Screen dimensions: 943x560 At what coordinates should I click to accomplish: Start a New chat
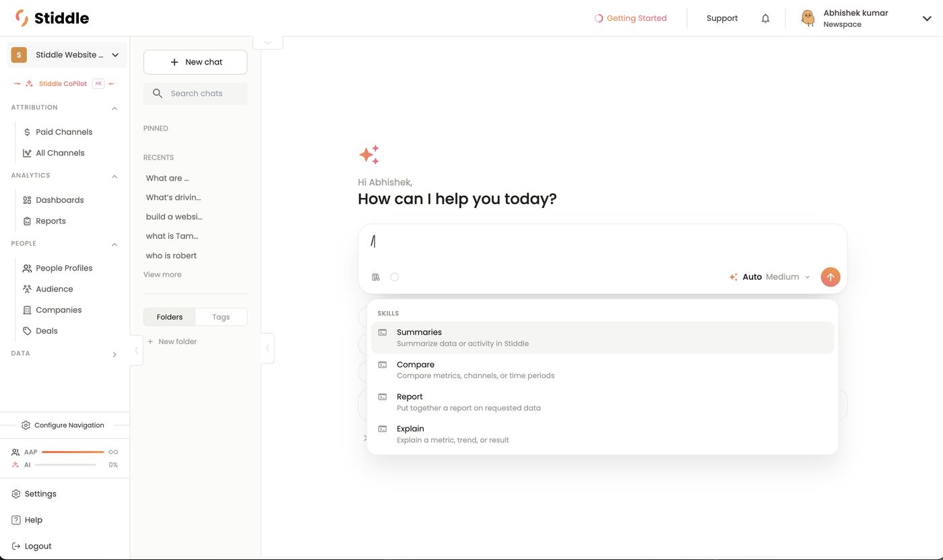pos(195,62)
